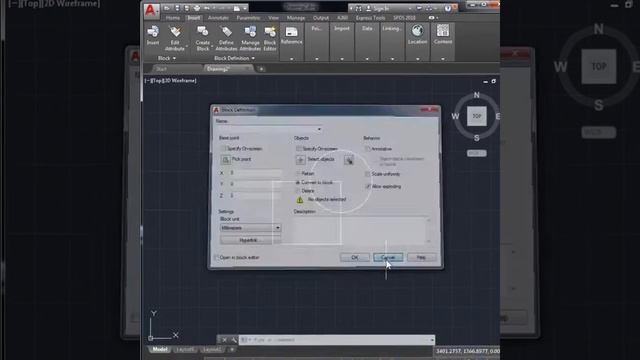The height and width of the screenshot is (360, 640).
Task: Expand the Reference panel arrow
Action: (x=291, y=59)
